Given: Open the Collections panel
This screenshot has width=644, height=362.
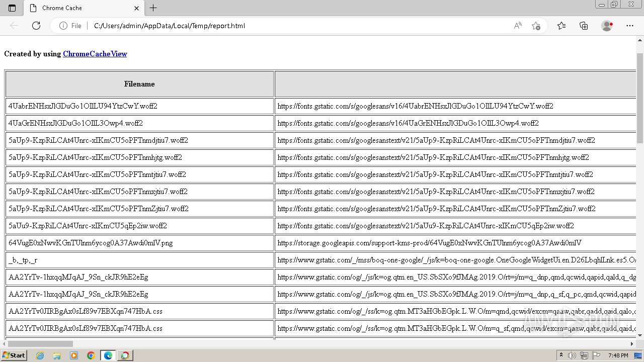Looking at the screenshot, I should (x=584, y=26).
